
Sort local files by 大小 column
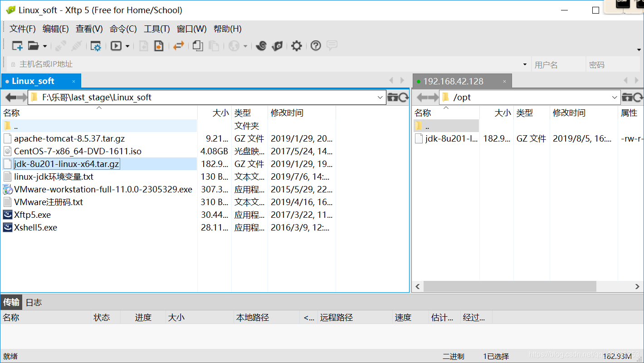tap(215, 113)
